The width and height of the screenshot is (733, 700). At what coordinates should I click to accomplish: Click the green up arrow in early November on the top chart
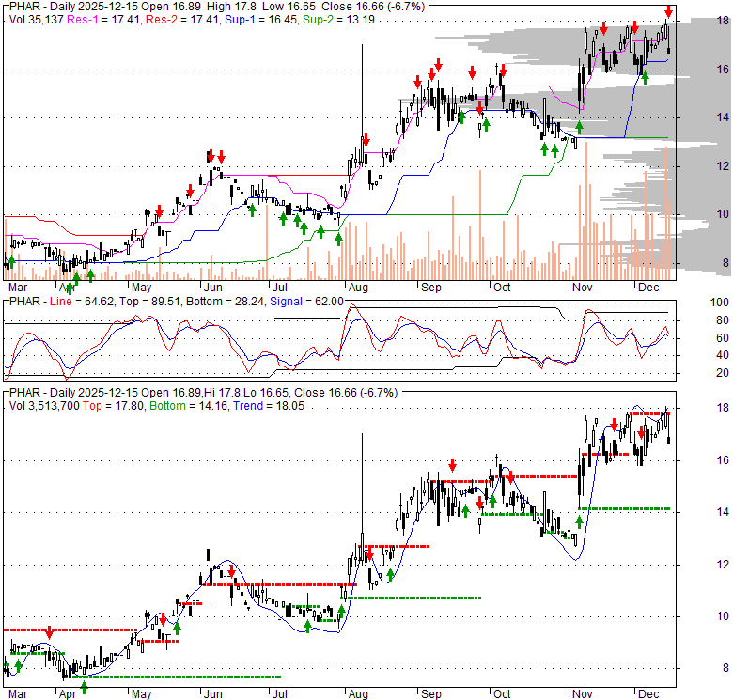[579, 126]
